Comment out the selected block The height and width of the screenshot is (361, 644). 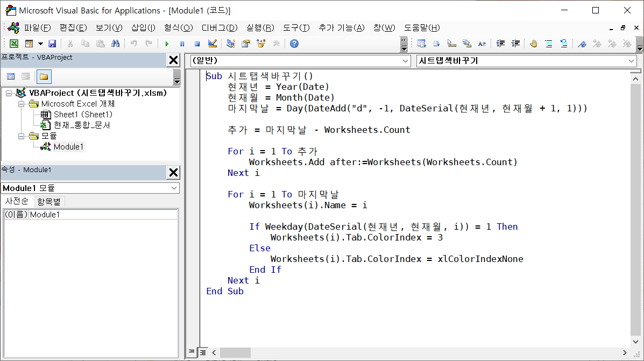549,44
